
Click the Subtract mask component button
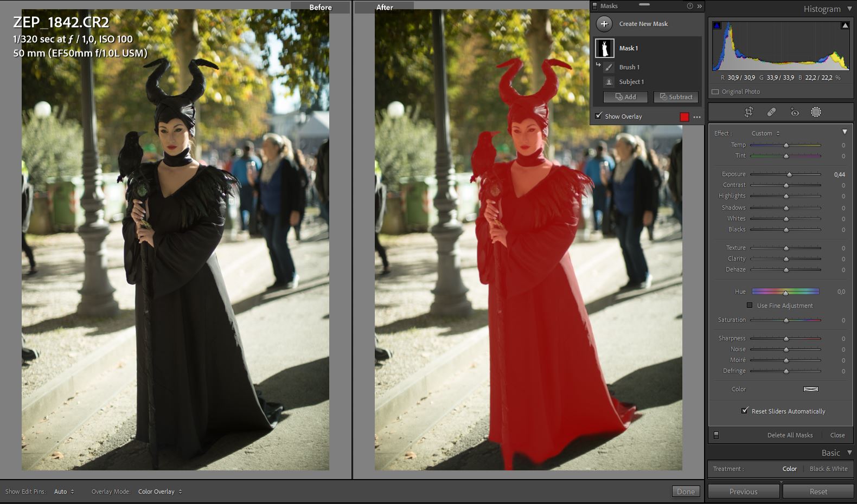676,97
